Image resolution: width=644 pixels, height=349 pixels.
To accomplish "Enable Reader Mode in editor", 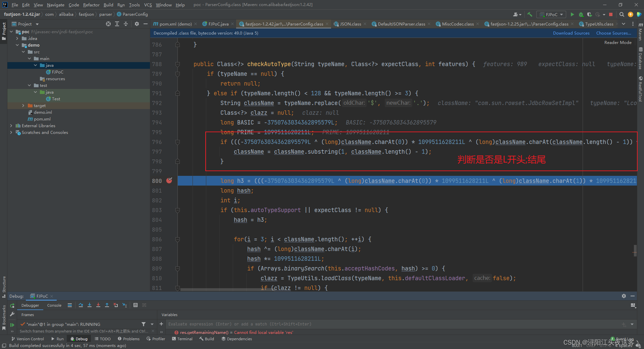I will [618, 43].
